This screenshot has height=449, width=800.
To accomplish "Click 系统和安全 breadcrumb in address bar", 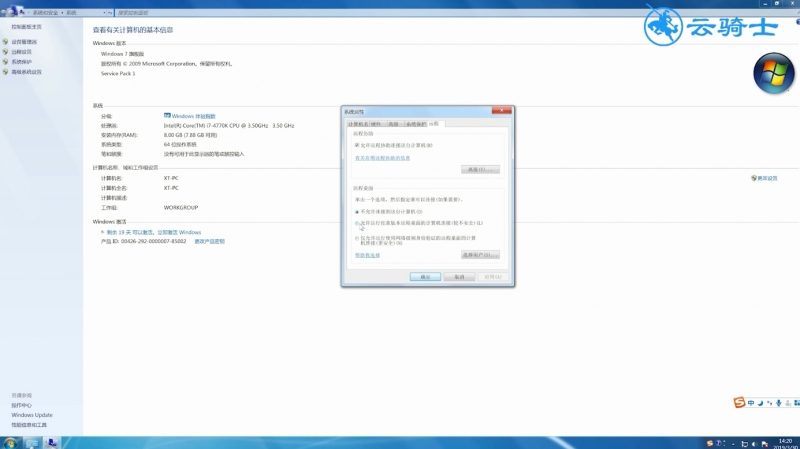I will coord(45,13).
